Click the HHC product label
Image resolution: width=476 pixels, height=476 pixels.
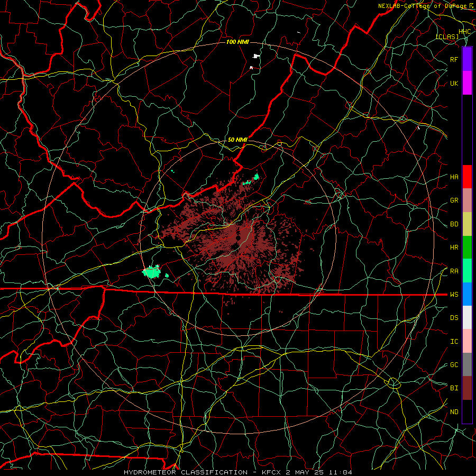pos(464,32)
